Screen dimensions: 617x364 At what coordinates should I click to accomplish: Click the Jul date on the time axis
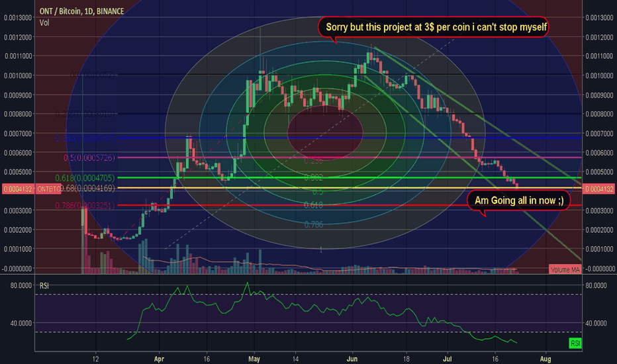[448, 359]
